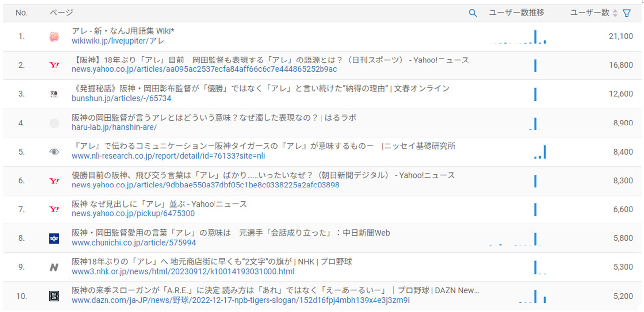Open the news.yahoo.co.jp/pickup/6475300 link
This screenshot has width=644, height=312.
[x=133, y=214]
